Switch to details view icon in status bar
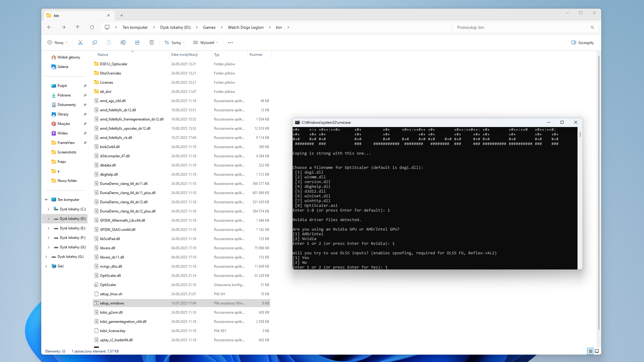644x362 pixels. pos(590,351)
